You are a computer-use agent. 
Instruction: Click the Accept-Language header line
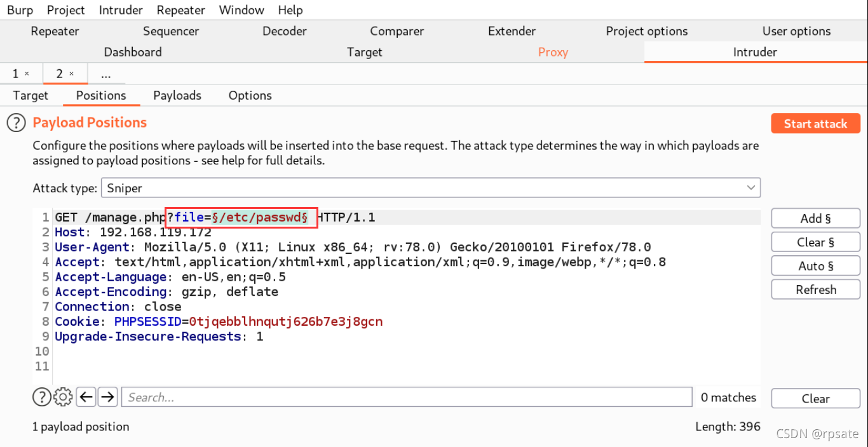point(170,277)
